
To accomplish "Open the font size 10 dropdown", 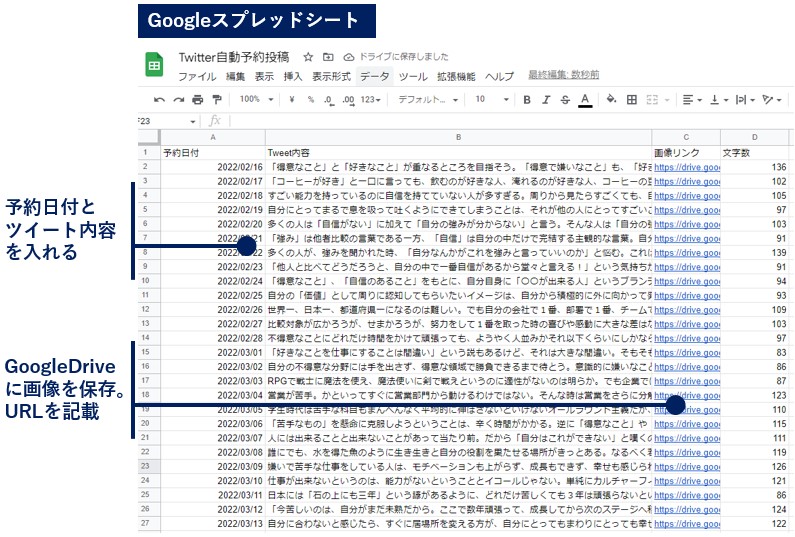I will tap(492, 99).
